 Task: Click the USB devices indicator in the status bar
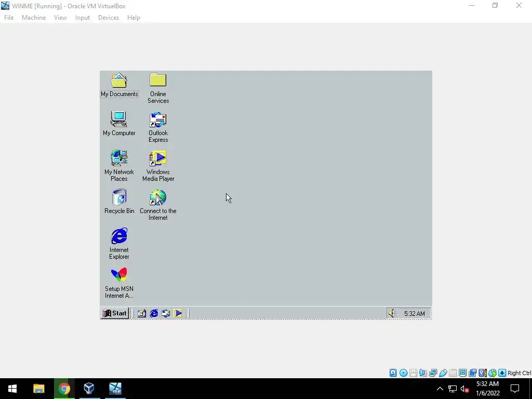(443, 373)
